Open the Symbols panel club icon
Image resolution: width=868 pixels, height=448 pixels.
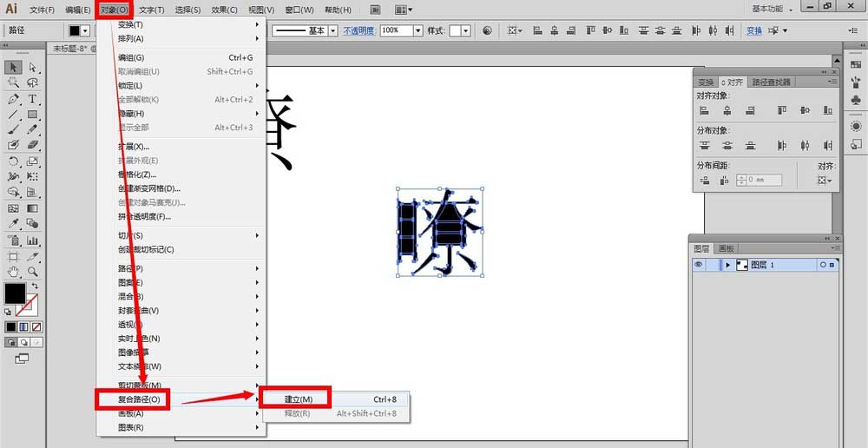856,99
